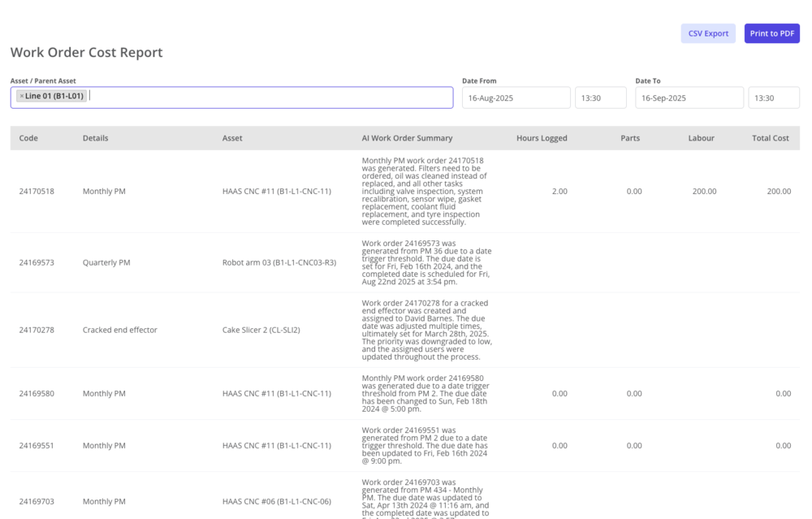Click the Parts column header
The width and height of the screenshot is (812, 519).
(630, 138)
